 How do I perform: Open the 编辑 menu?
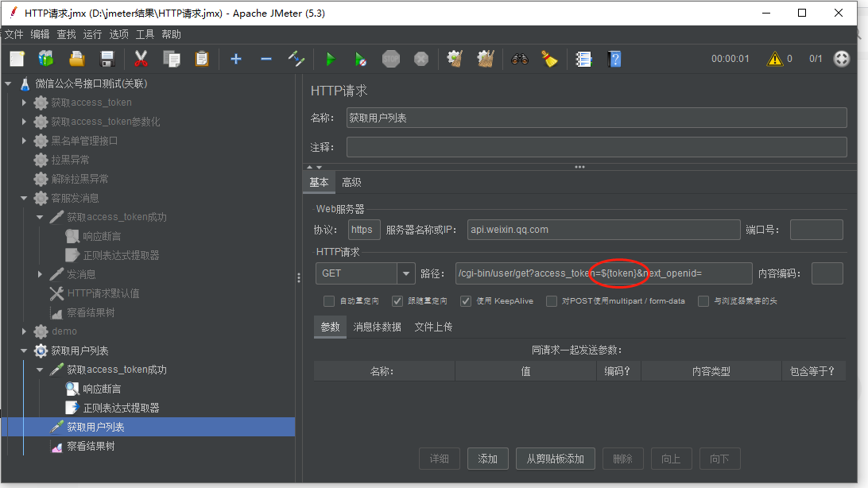tap(40, 34)
